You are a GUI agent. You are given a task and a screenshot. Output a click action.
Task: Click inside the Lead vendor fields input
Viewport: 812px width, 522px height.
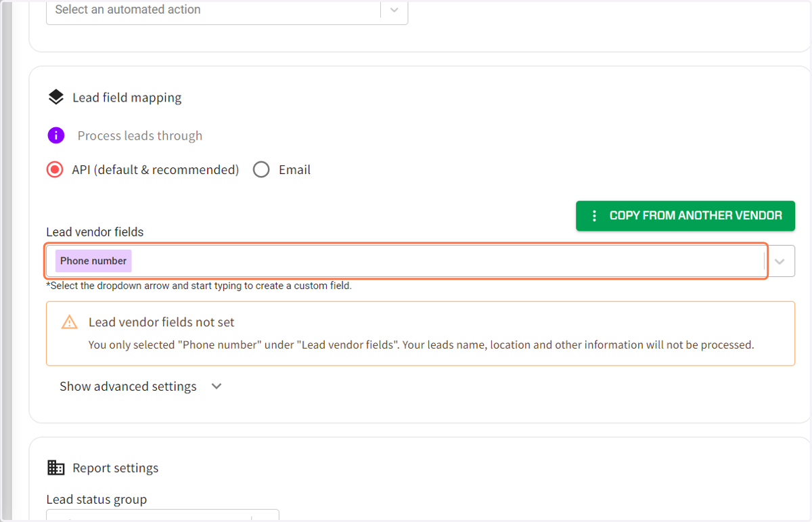(x=406, y=261)
